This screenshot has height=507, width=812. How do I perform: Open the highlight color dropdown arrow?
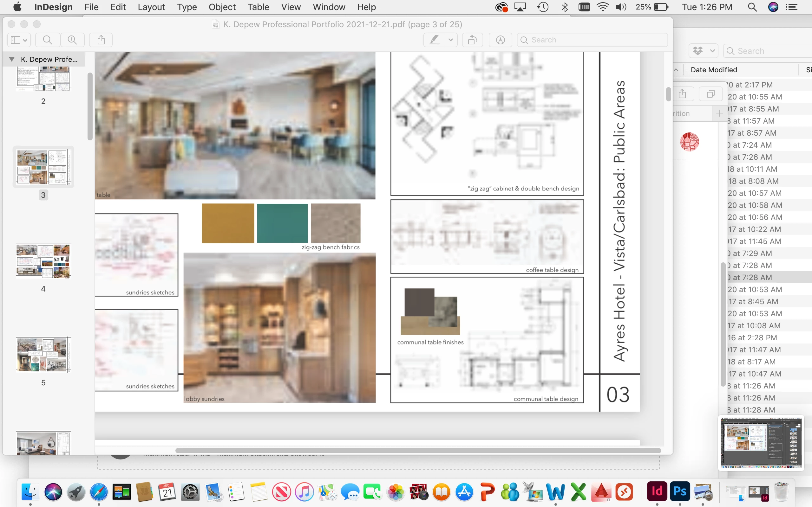coord(451,40)
